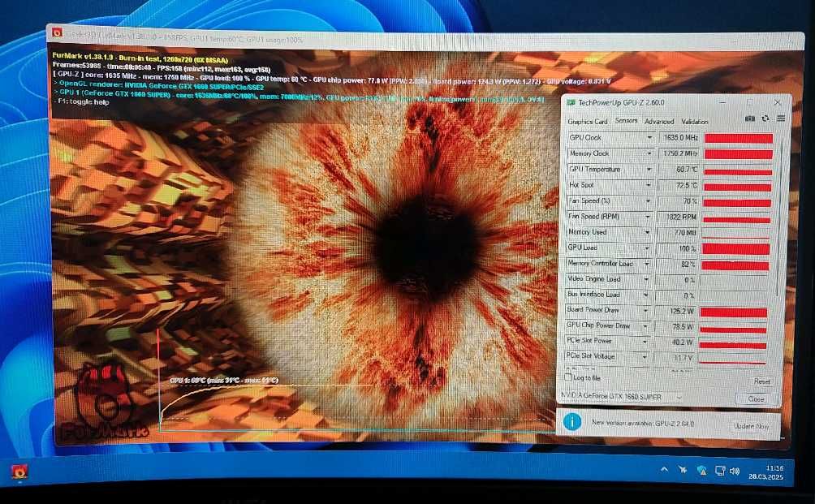Open the network tray icon
The height and width of the screenshot is (504, 815).
pyautogui.click(x=719, y=471)
